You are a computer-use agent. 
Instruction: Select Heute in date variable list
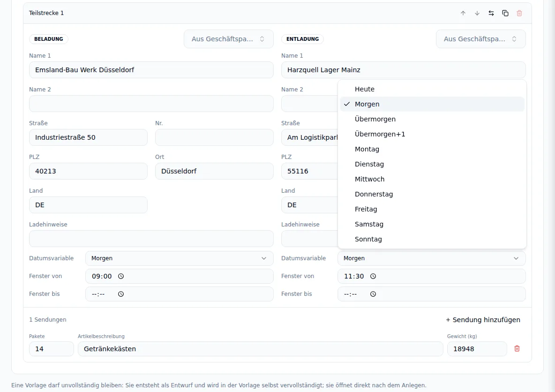(x=432, y=89)
